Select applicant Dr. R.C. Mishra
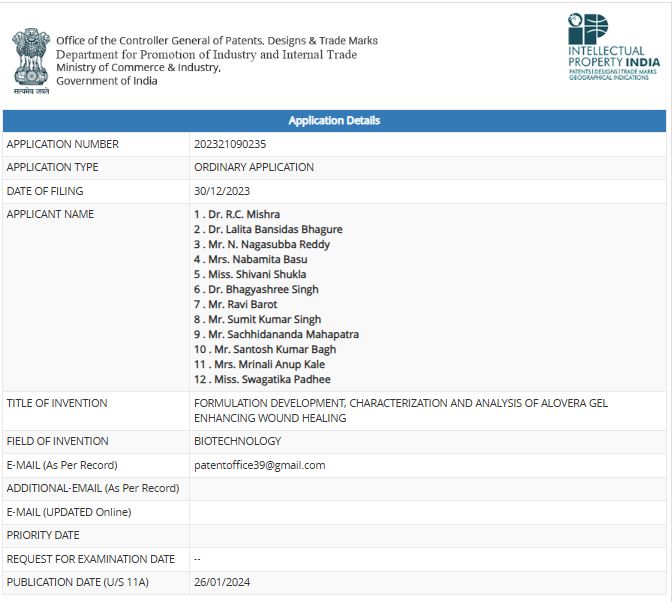 coord(237,214)
